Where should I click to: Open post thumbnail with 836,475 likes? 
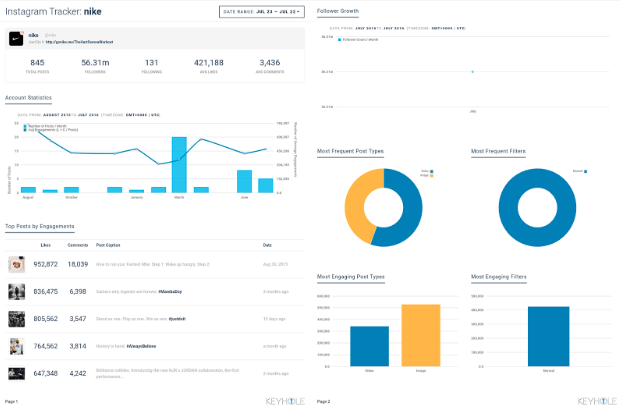point(17,291)
